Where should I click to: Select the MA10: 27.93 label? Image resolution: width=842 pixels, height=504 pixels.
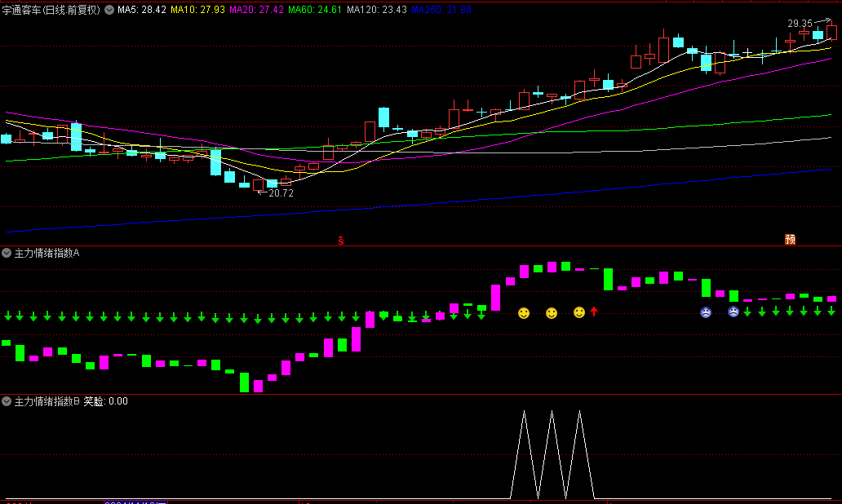197,10
